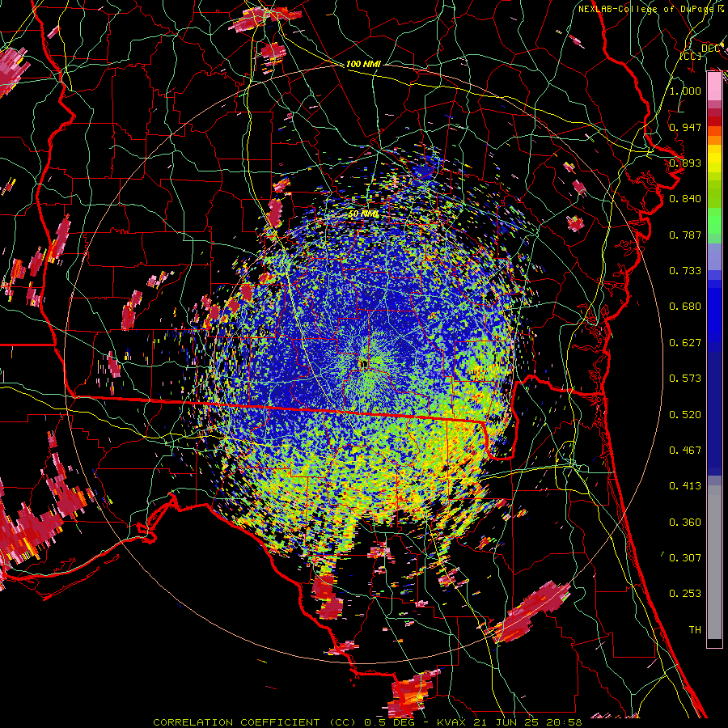This screenshot has width=728, height=728.
Task: Click the 0.5 DEG elevation text in caption
Action: [390, 722]
